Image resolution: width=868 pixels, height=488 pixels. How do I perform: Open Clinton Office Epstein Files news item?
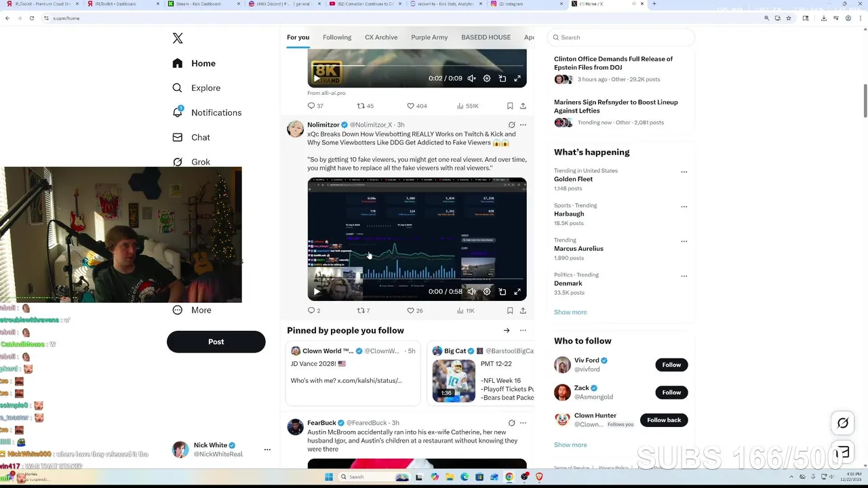pyautogui.click(x=620, y=70)
